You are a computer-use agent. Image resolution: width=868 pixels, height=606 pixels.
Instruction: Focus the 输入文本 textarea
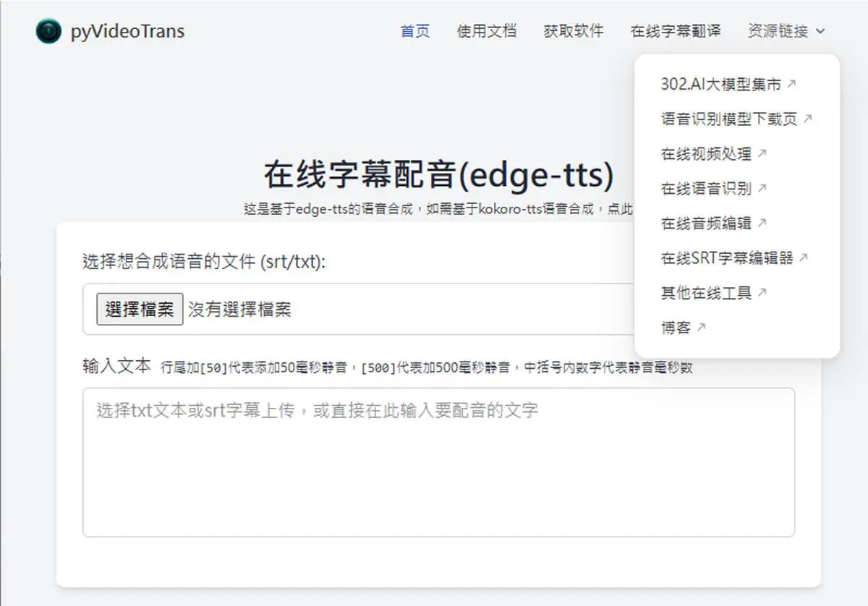point(439,462)
